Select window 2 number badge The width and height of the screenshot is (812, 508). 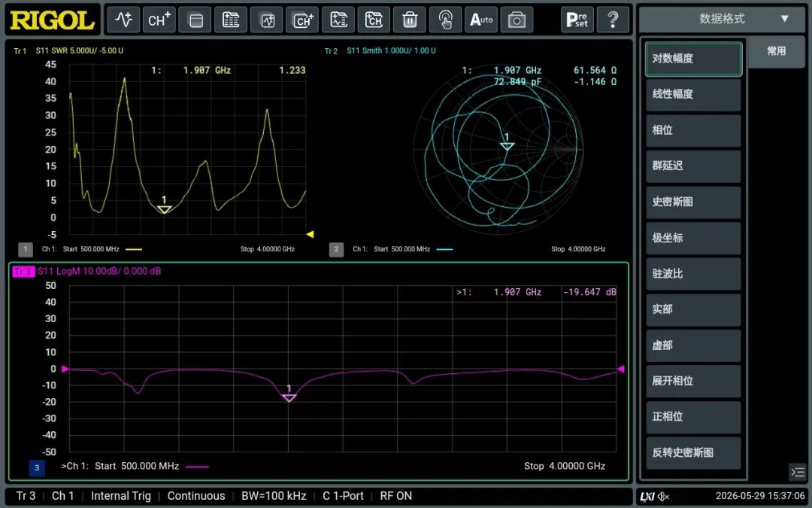pyautogui.click(x=336, y=249)
